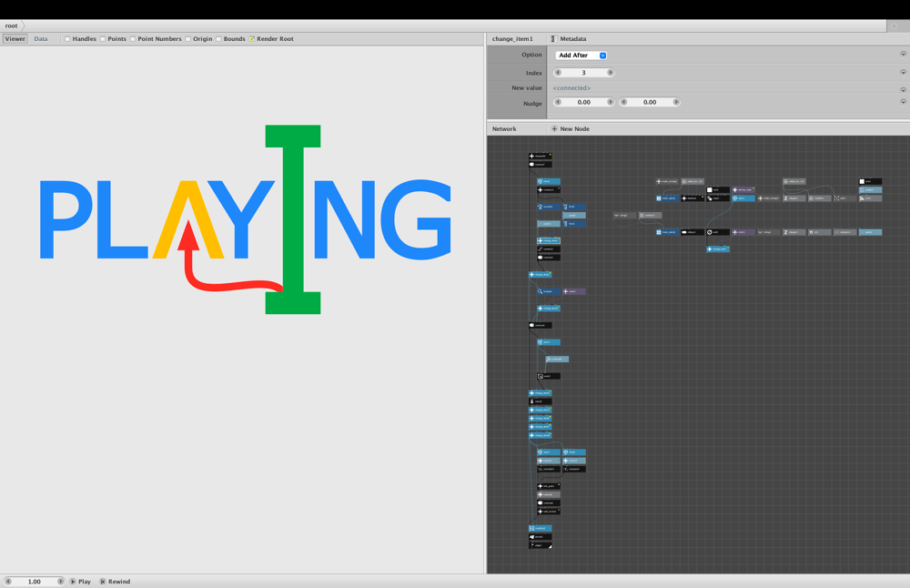This screenshot has width=910, height=588.
Task: Click the change_item1 node title in parameters
Action: (512, 39)
